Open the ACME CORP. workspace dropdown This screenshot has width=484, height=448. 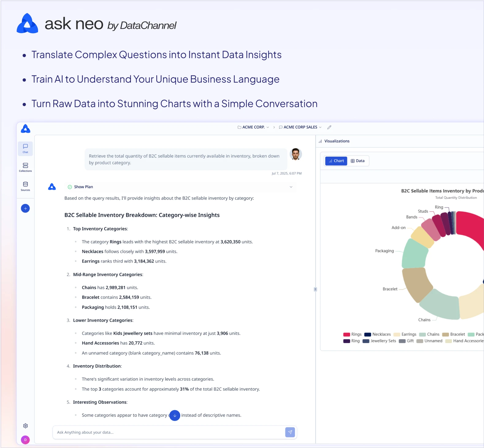[253, 127]
